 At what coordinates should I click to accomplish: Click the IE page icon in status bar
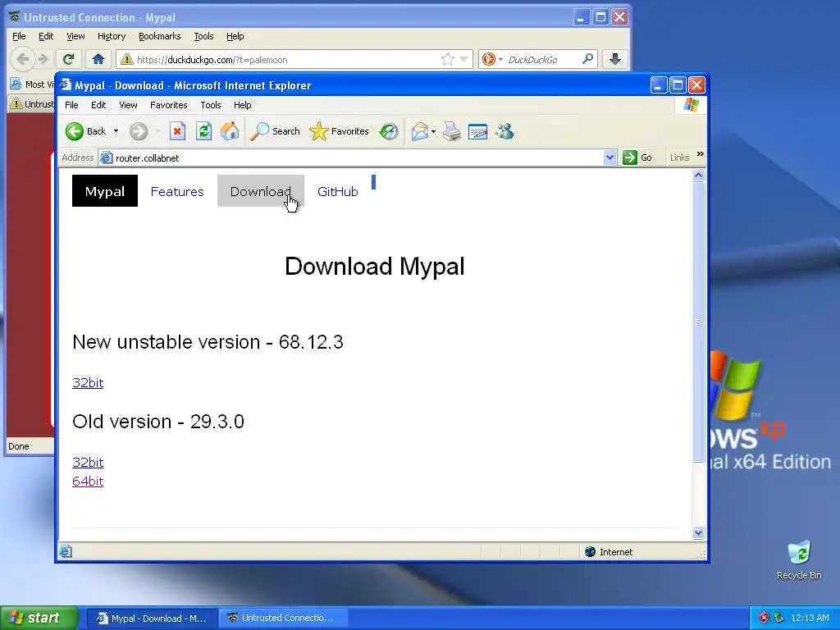66,551
